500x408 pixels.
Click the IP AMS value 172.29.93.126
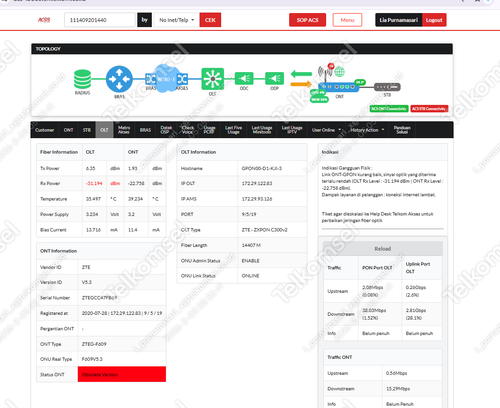pos(257,199)
